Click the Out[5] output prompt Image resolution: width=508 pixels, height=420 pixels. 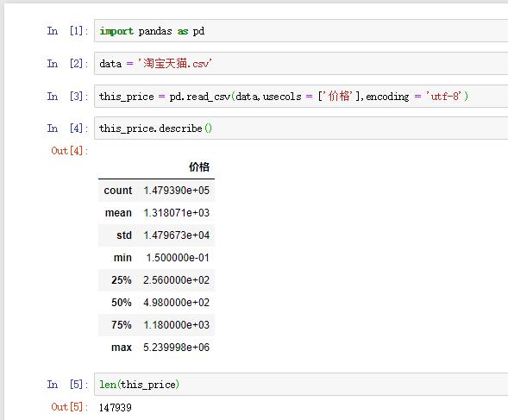tap(69, 407)
